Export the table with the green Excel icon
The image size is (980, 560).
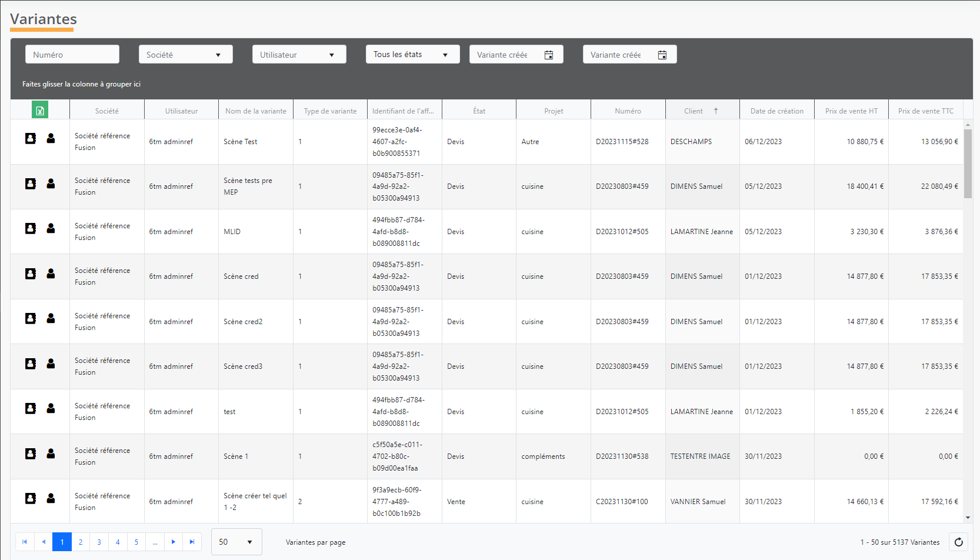[x=40, y=110]
